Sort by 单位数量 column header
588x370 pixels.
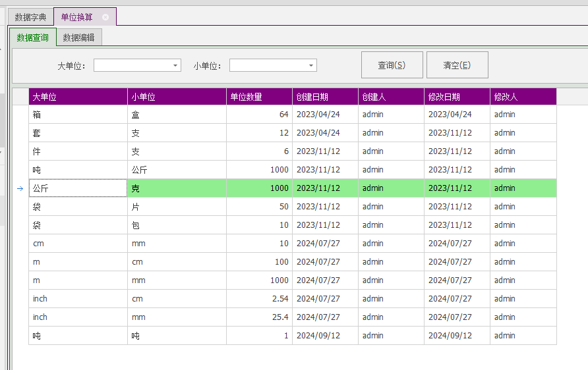coord(260,97)
